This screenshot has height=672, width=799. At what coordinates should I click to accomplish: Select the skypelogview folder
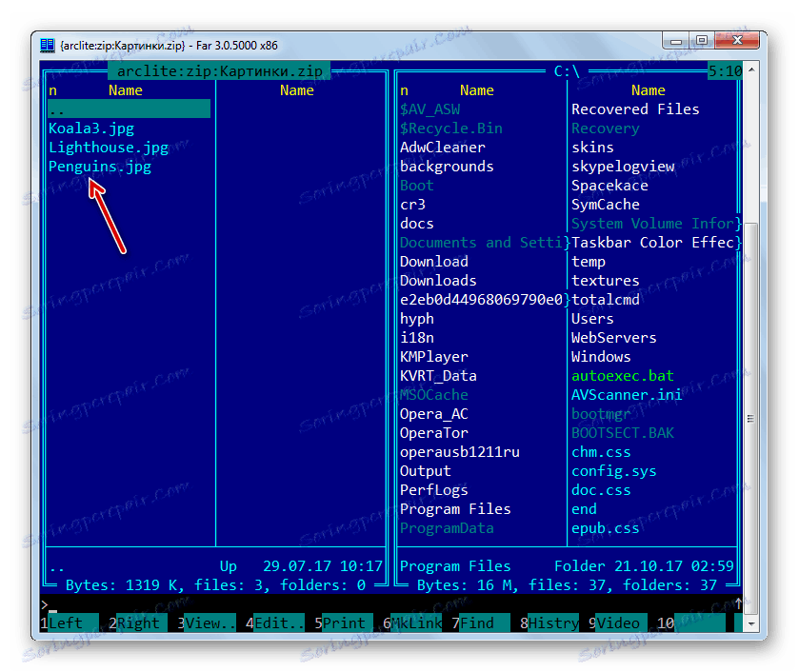[x=623, y=167]
